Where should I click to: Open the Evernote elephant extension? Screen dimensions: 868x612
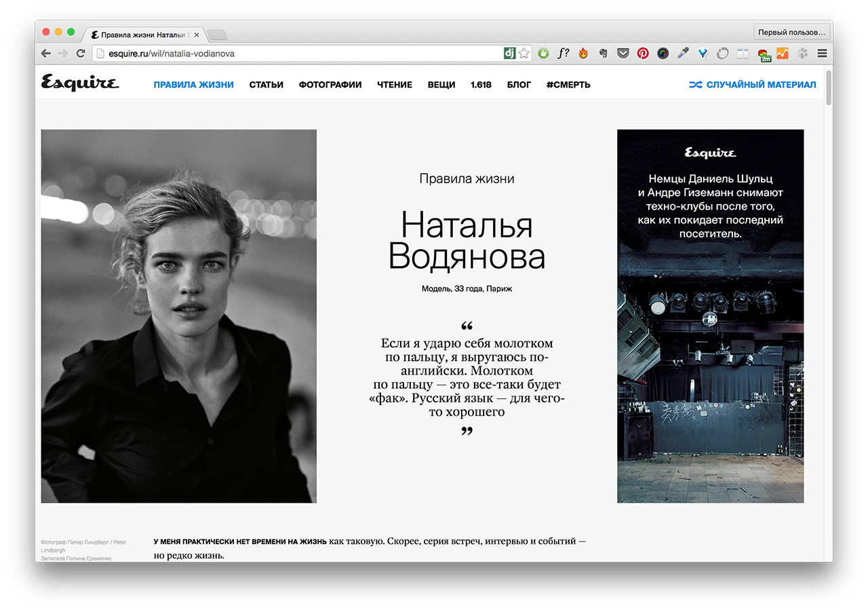coord(602,53)
